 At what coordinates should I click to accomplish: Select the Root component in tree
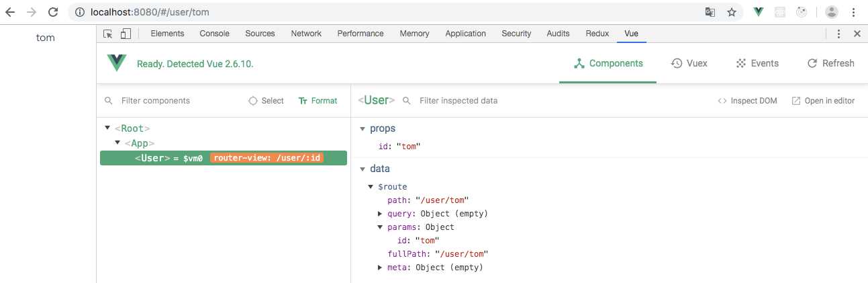click(132, 128)
